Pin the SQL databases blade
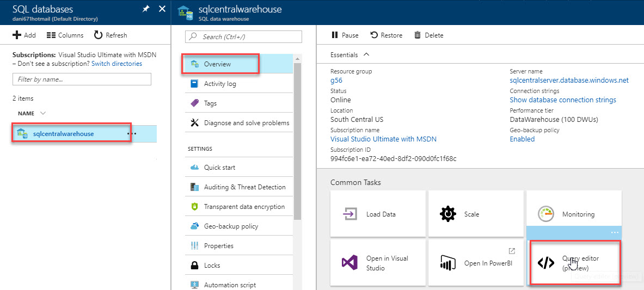The image size is (644, 290). [146, 9]
